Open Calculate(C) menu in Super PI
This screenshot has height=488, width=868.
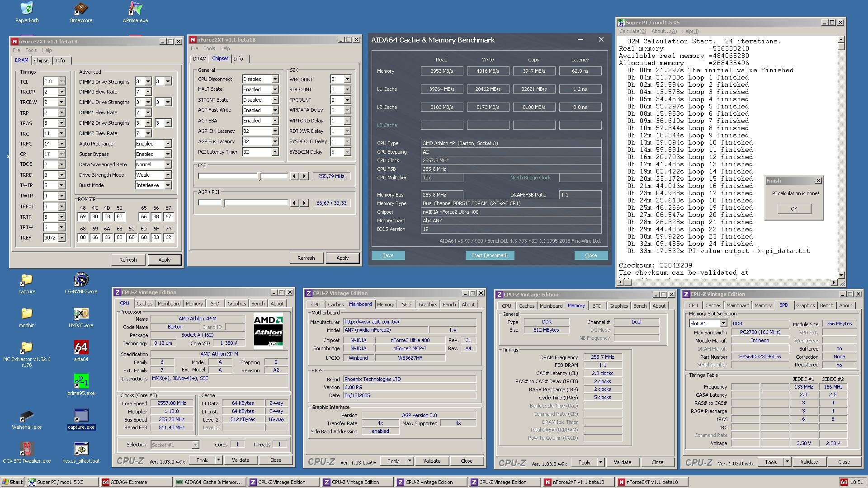pos(632,31)
